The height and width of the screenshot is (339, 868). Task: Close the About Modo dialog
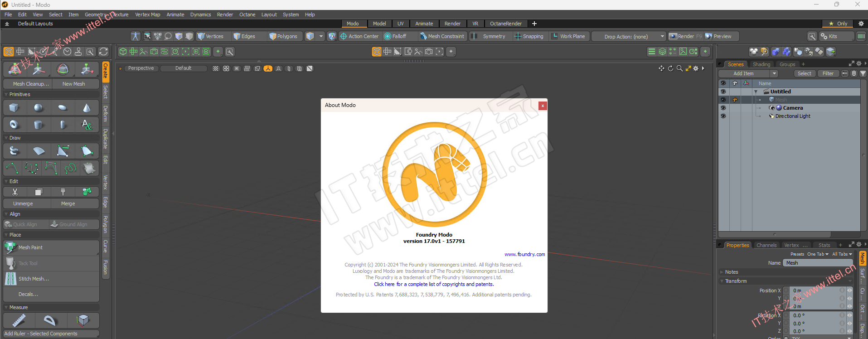[x=543, y=106]
